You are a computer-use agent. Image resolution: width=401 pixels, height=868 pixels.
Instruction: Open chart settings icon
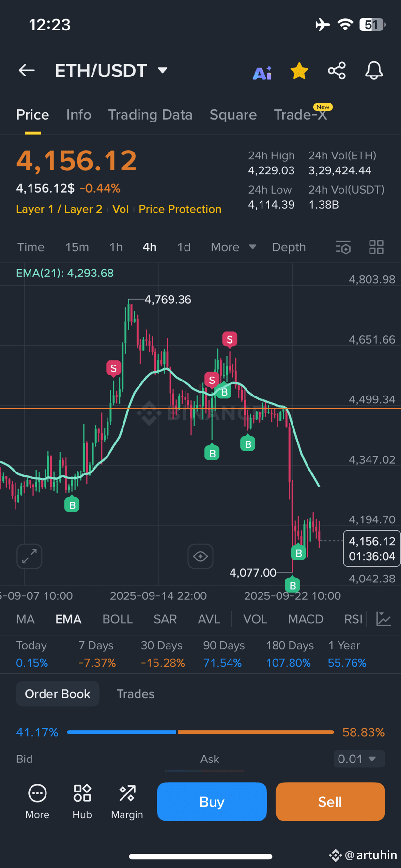click(343, 247)
